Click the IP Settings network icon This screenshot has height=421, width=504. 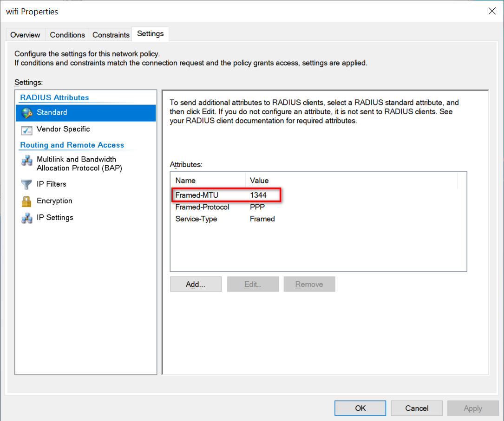click(27, 218)
